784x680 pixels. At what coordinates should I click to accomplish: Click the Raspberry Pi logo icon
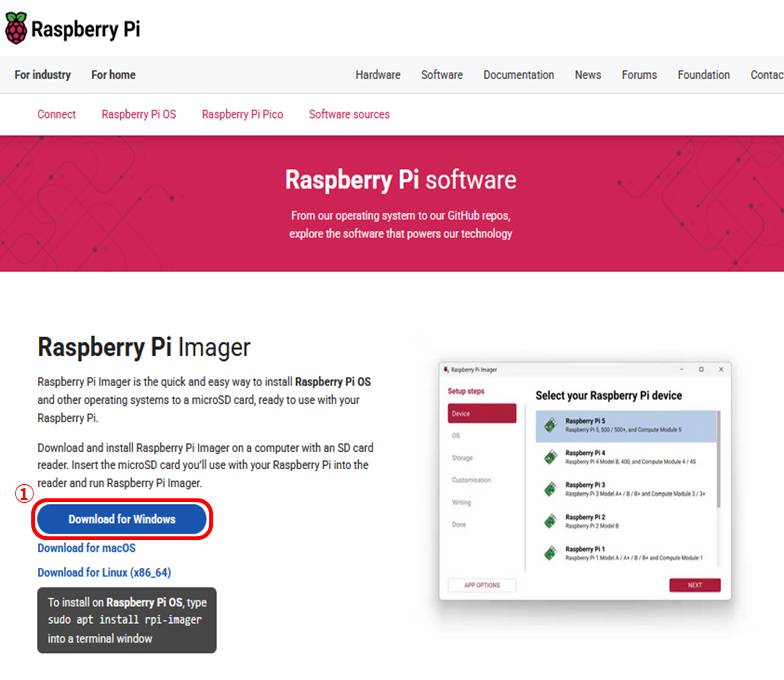pos(17,29)
